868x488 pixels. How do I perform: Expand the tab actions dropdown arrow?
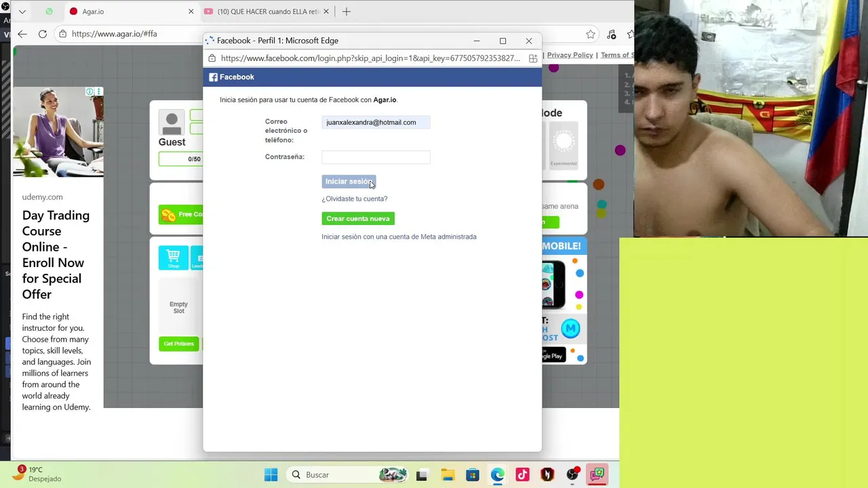pyautogui.click(x=22, y=12)
